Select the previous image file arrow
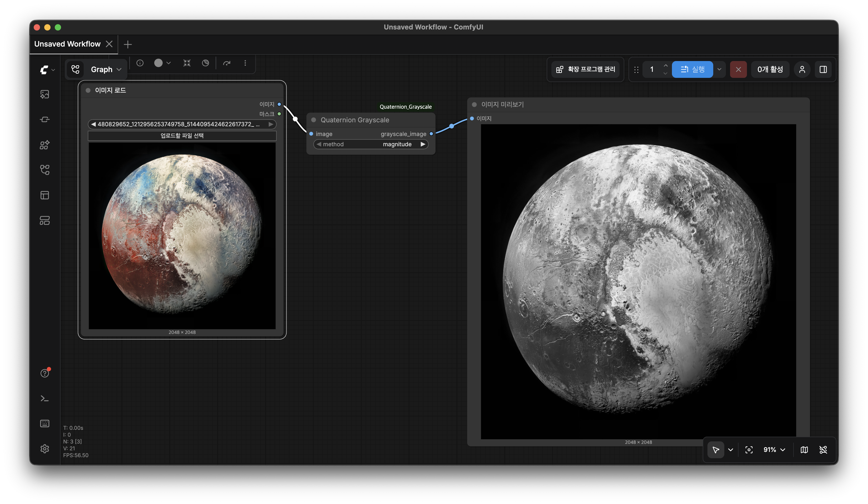 click(93, 124)
